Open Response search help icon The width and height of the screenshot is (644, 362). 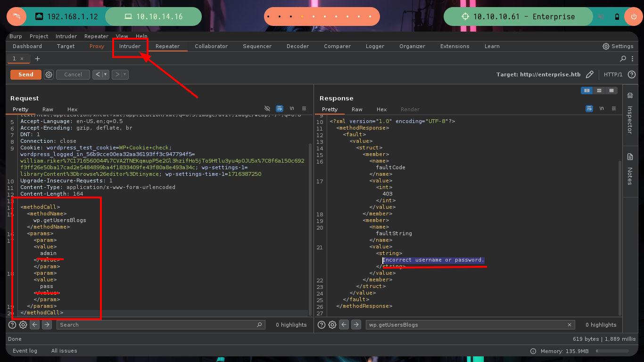tap(322, 325)
